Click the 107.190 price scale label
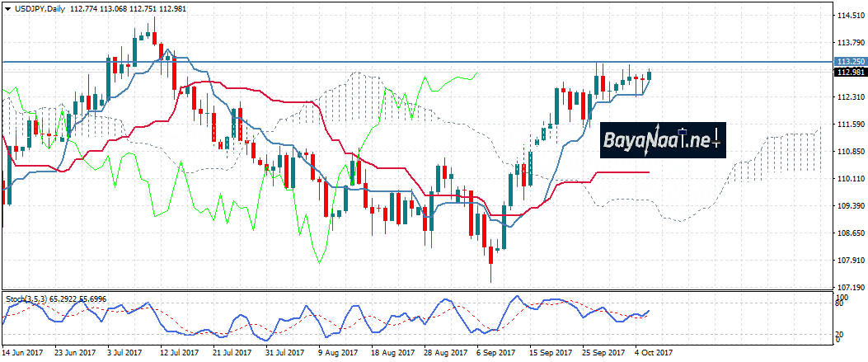Image resolution: width=868 pixels, height=362 pixels. (x=849, y=287)
